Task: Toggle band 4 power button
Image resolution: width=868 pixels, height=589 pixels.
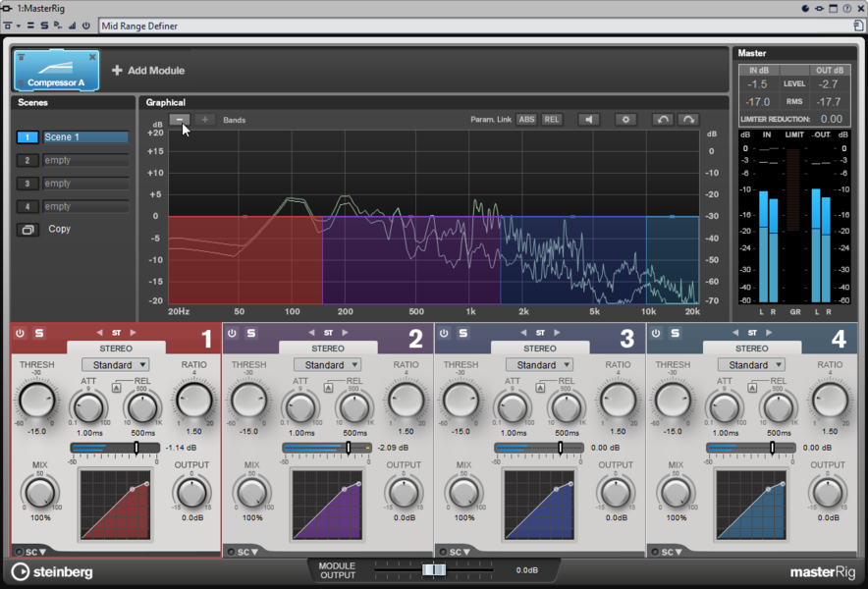Action: (656, 333)
